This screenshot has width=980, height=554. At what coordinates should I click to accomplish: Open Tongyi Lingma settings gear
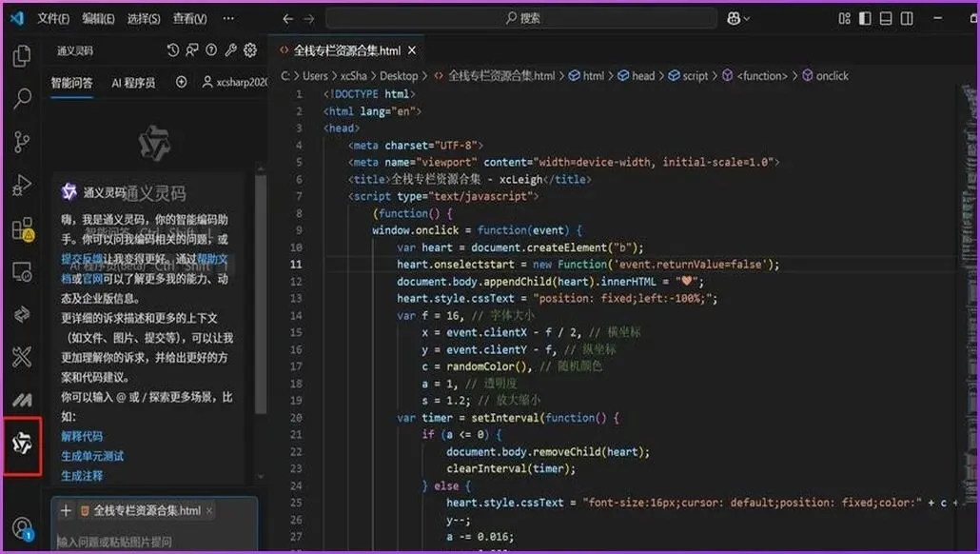coord(250,50)
